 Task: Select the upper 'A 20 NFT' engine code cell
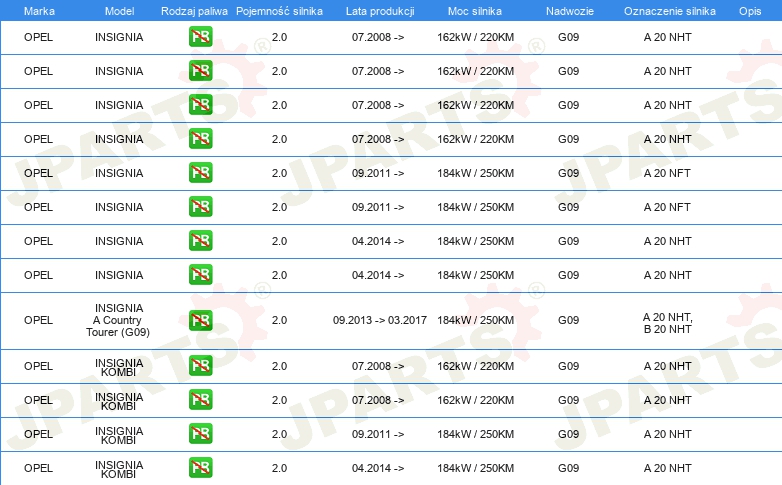[667, 173]
